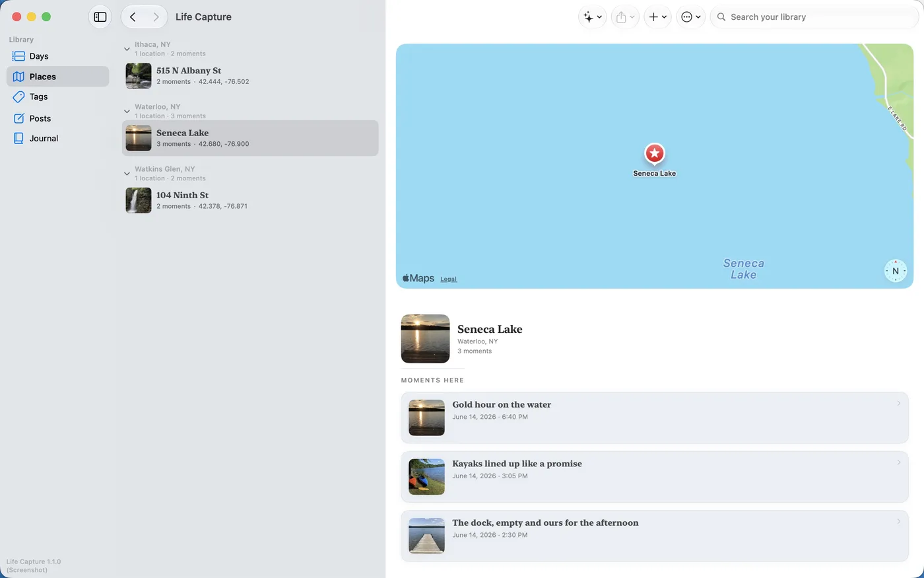Image resolution: width=924 pixels, height=578 pixels.
Task: Click the chevron on Gold hour moment
Action: coord(899,404)
